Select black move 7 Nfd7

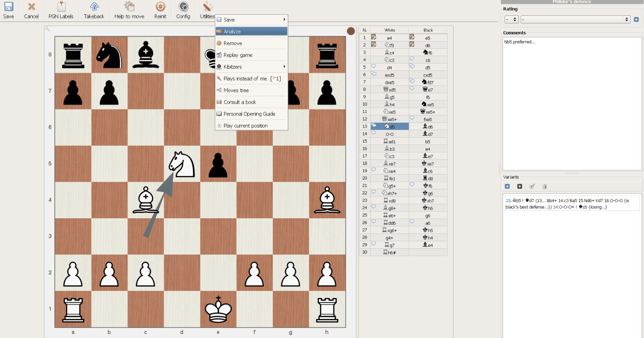point(428,82)
